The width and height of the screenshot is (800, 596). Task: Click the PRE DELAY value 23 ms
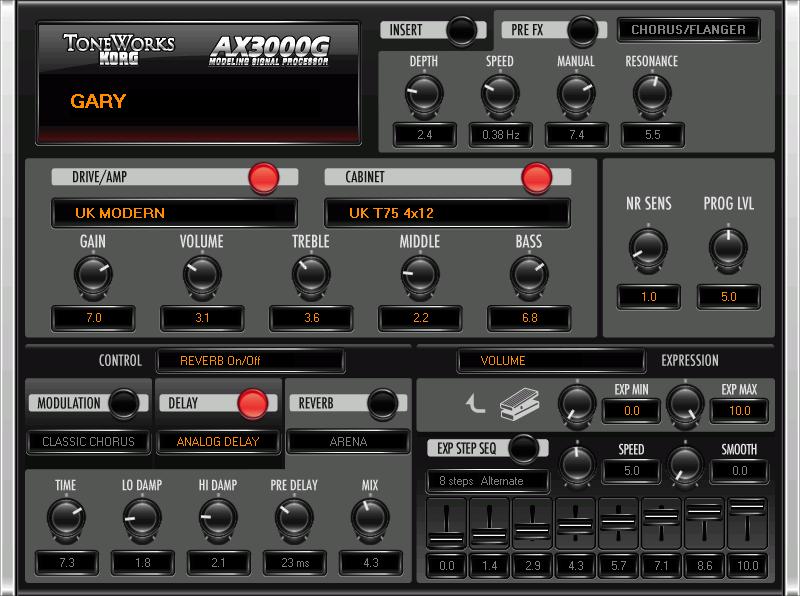point(294,563)
